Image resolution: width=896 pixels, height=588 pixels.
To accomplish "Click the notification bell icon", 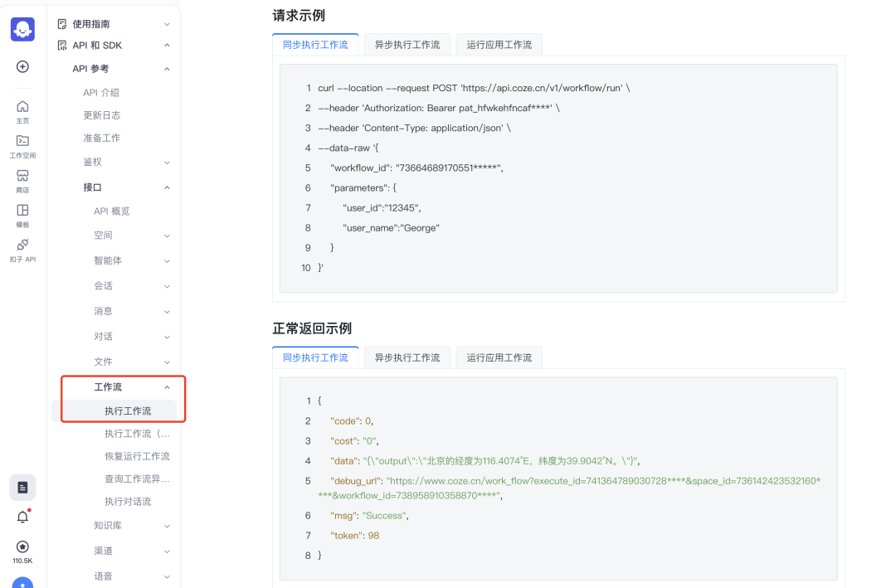I will coord(22,517).
